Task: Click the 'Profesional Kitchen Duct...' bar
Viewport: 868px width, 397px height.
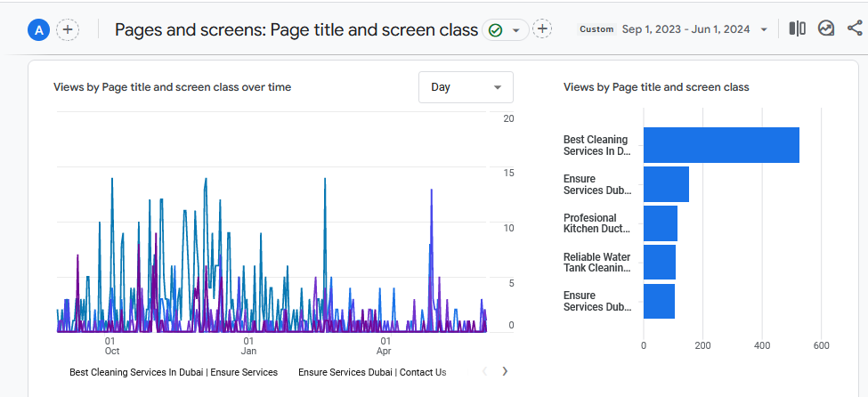Action: [x=660, y=223]
